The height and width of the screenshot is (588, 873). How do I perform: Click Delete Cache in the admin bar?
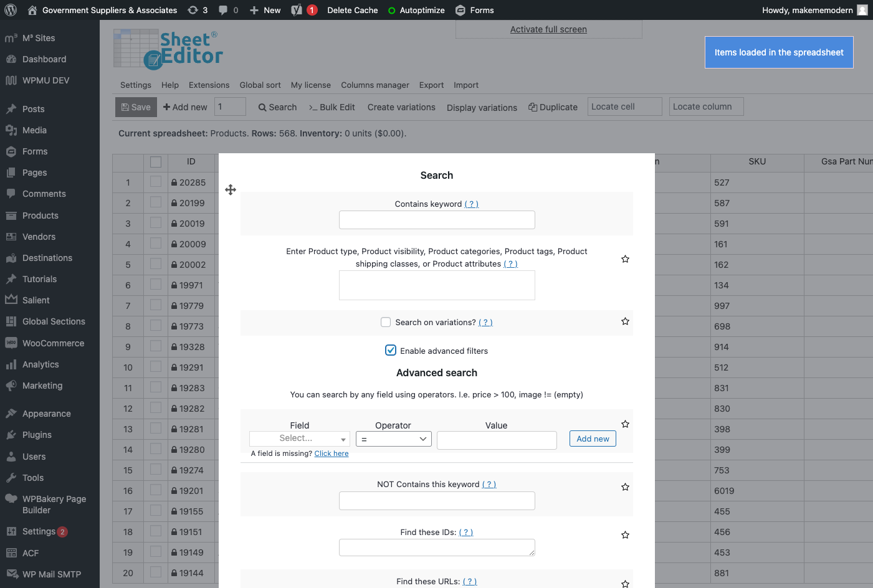point(353,10)
